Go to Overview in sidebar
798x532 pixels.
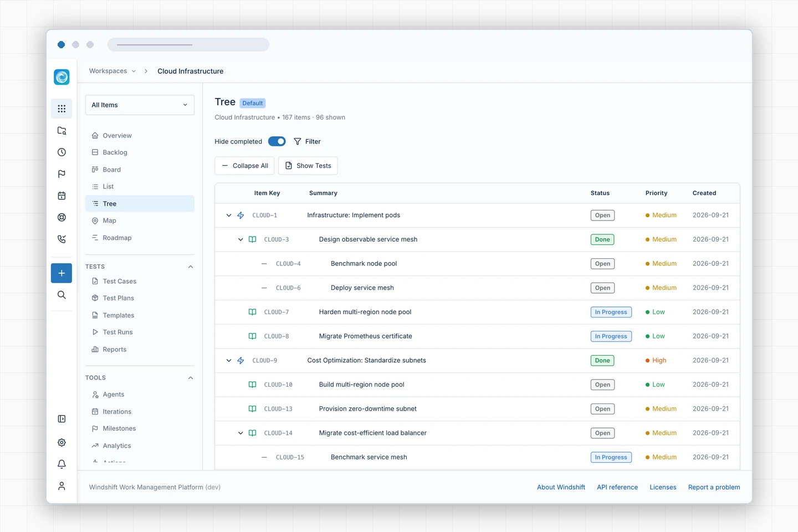(x=140, y=136)
